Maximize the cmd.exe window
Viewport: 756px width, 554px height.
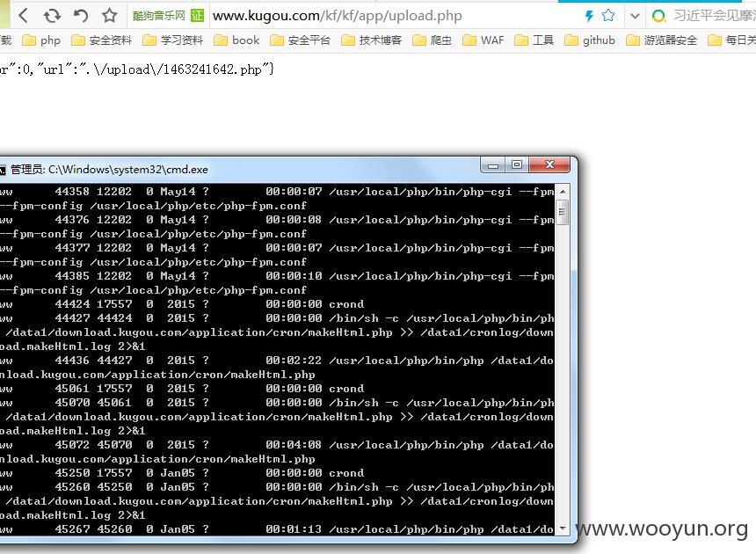[517, 165]
